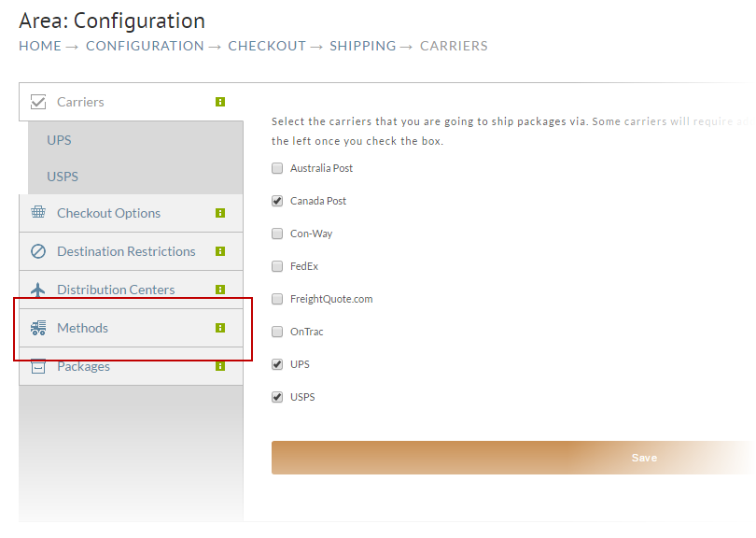756x538 pixels.
Task: Click the Australia Post label
Action: tap(322, 168)
